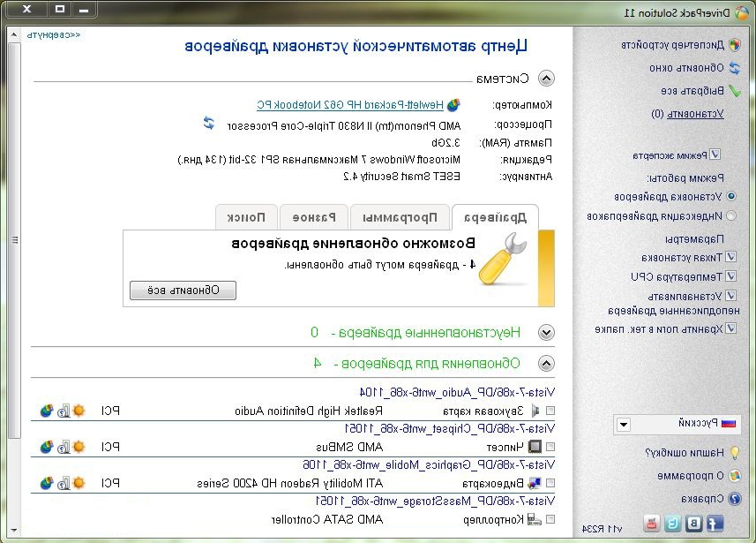Screen dimensions: 756x543
Task: Click the <<свернуть link
Action: (x=54, y=35)
